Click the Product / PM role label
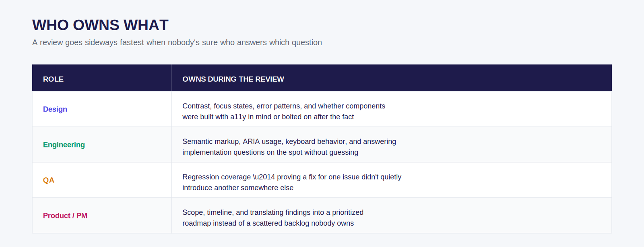This screenshot has height=247, width=644. pos(65,216)
